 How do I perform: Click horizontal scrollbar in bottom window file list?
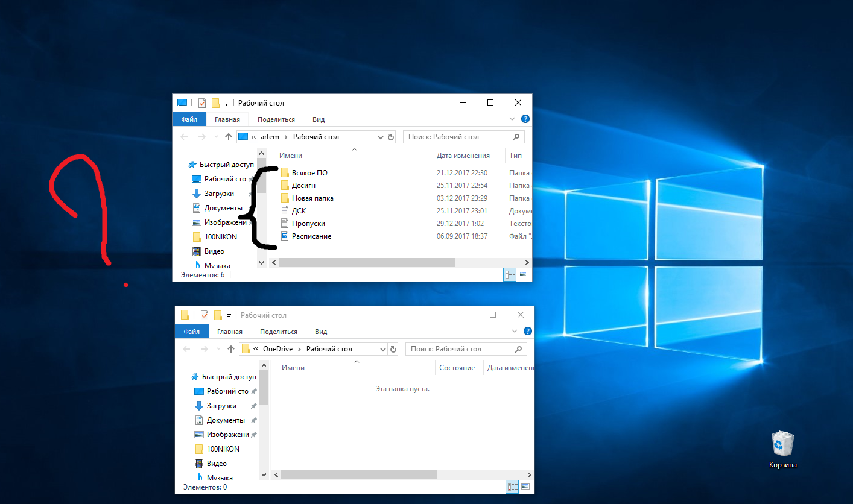click(360, 474)
